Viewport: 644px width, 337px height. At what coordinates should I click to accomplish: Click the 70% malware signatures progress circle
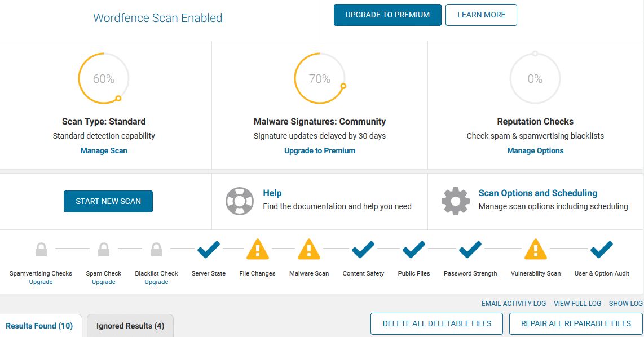[320, 78]
